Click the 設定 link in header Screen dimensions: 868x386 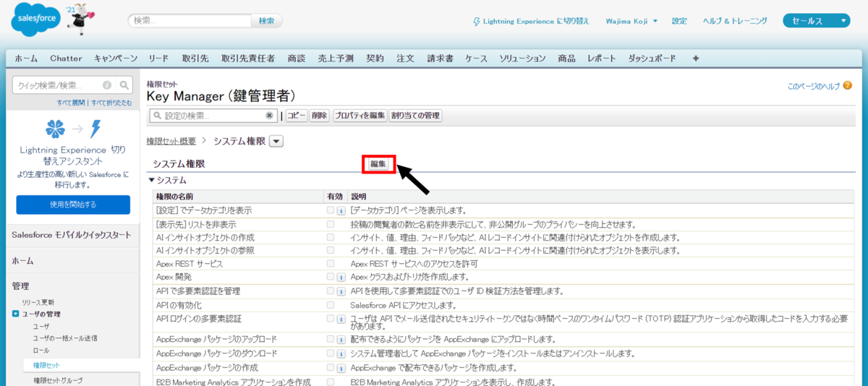pyautogui.click(x=679, y=21)
